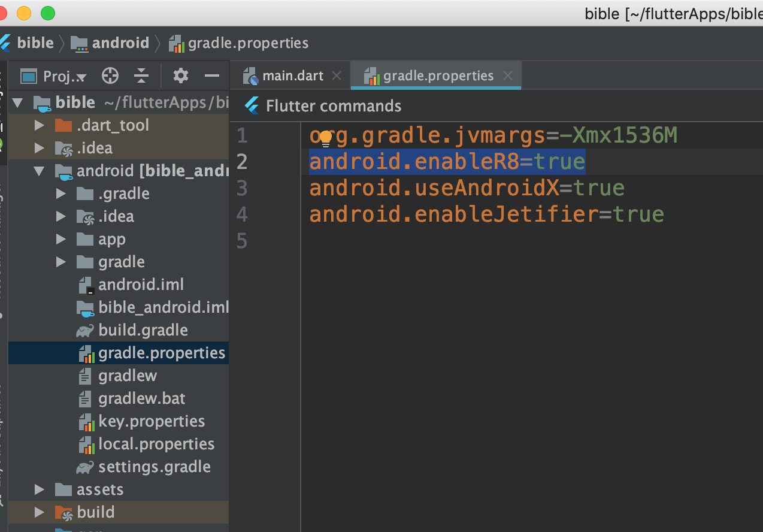Expand the .dart_tool folder
Viewport: 763px width, 532px height.
[40, 126]
